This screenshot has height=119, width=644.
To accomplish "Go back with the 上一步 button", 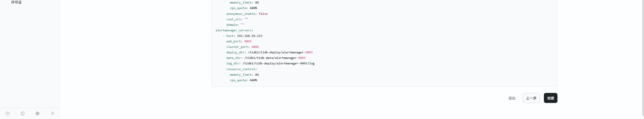I will tap(531, 98).
